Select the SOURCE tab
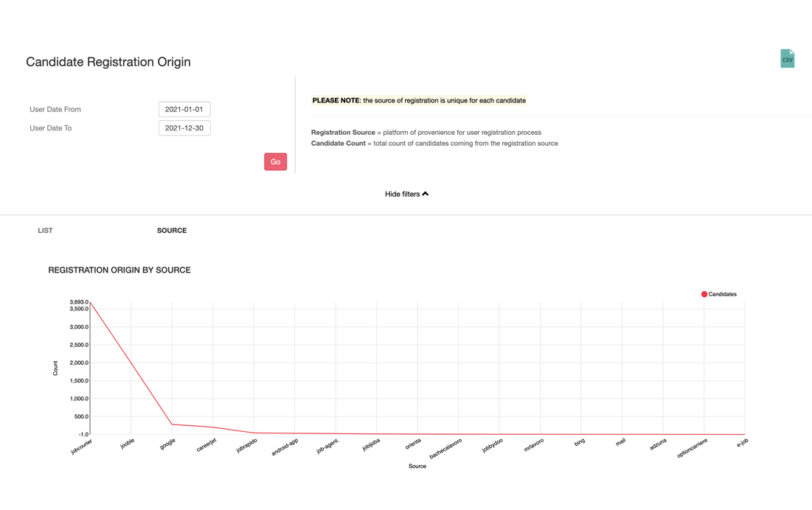Viewport: 812px width, 510px height. click(172, 231)
